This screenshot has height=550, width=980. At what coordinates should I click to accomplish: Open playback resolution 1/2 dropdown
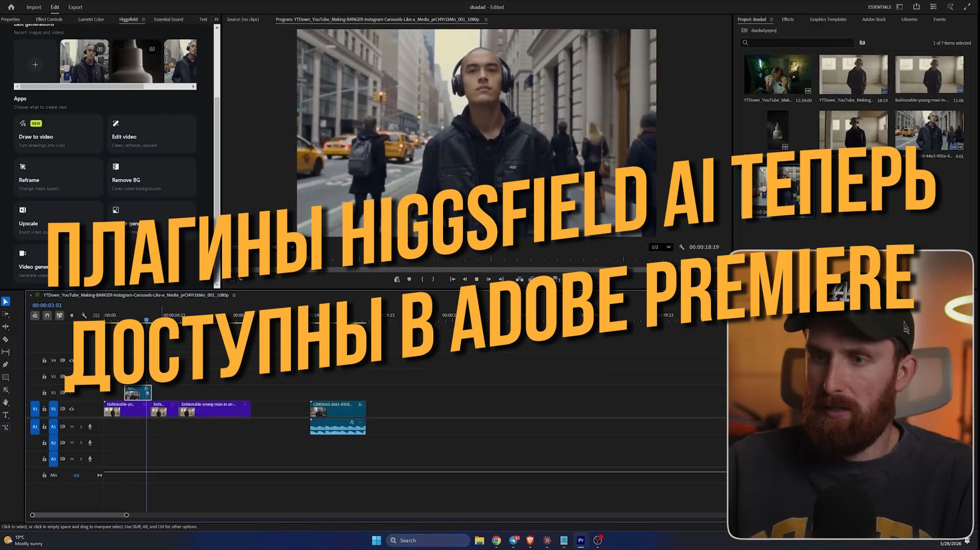click(660, 247)
